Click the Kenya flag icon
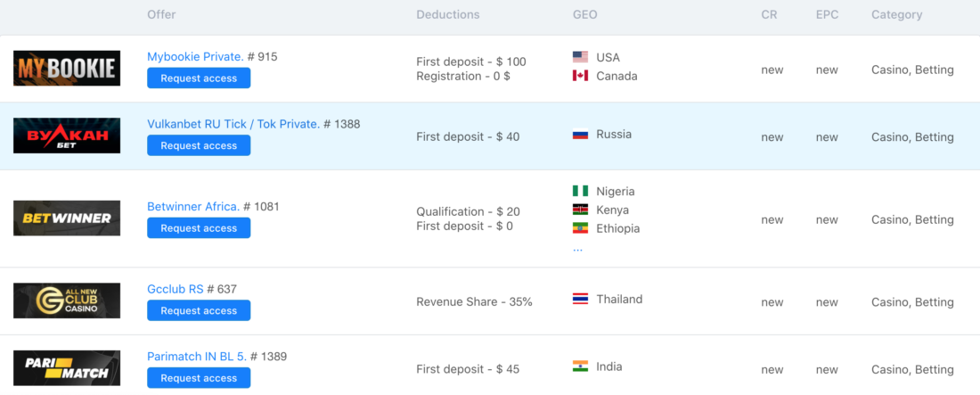The width and height of the screenshot is (980, 395). 580,210
